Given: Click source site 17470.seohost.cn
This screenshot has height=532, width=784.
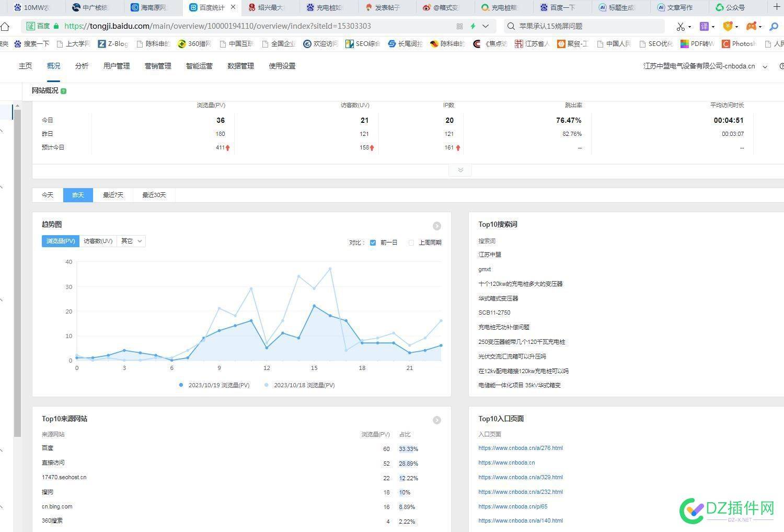Looking at the screenshot, I should [x=64, y=477].
